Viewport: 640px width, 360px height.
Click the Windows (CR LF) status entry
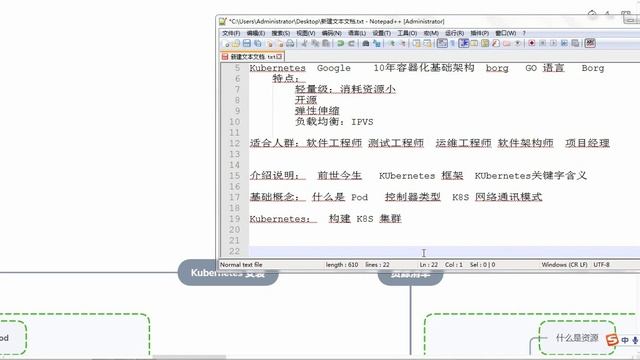click(564, 264)
